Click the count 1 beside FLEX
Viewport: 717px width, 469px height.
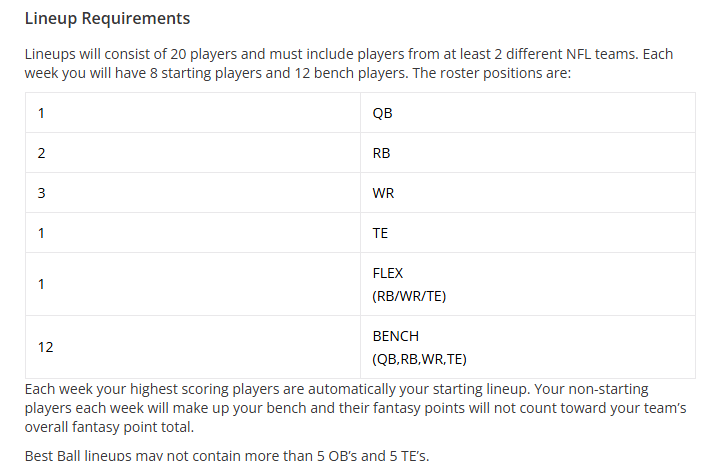click(41, 284)
